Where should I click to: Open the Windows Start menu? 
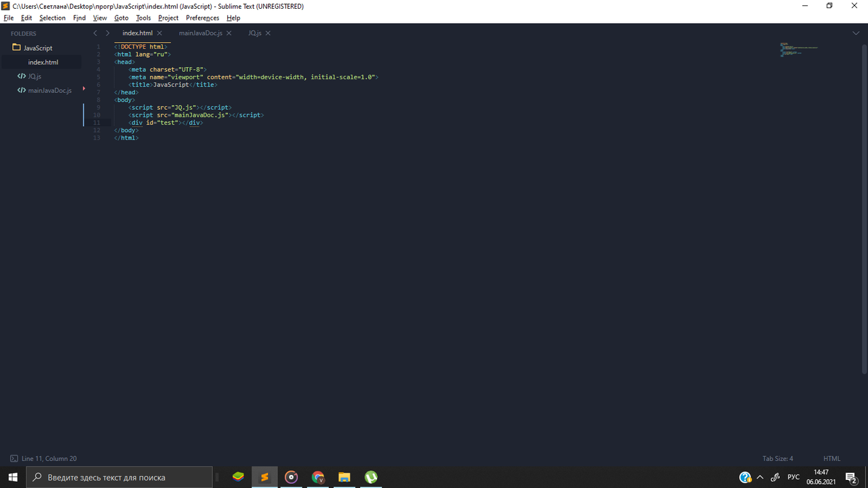point(13,477)
